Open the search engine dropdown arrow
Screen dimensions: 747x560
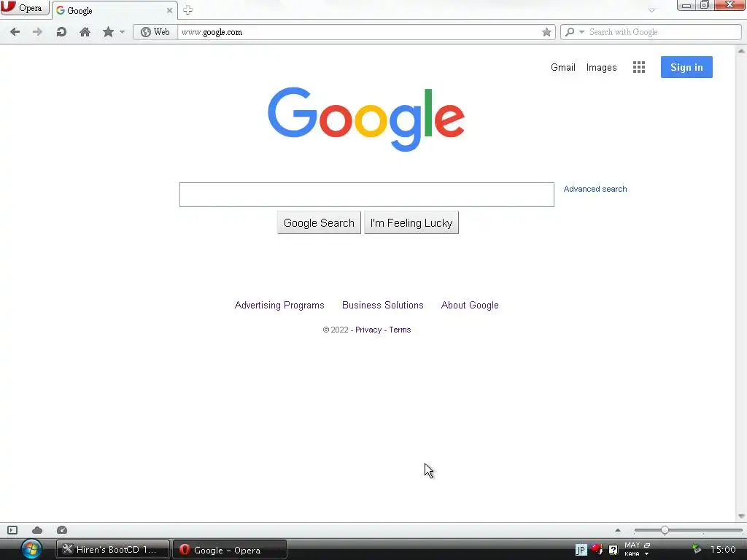click(581, 32)
